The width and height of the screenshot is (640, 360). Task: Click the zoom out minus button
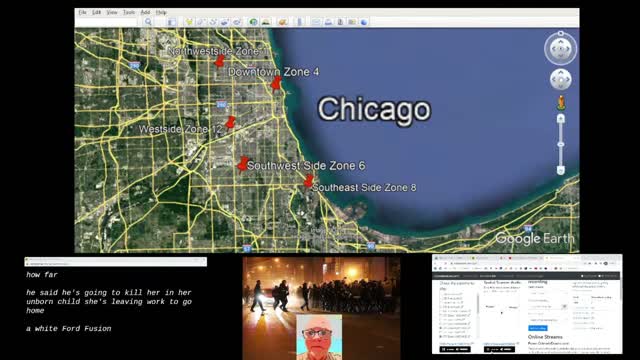click(561, 171)
